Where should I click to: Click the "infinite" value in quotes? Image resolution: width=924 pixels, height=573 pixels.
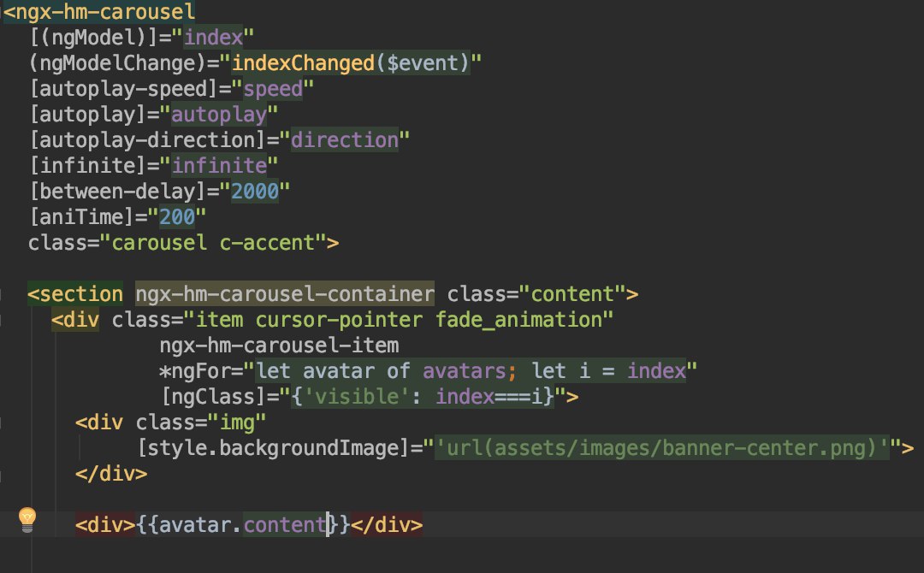219,165
